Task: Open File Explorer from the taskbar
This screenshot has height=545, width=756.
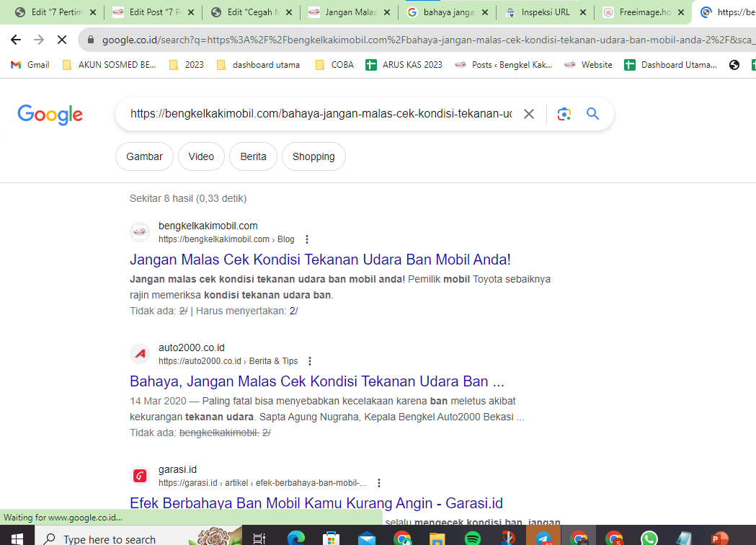Action: (437, 539)
